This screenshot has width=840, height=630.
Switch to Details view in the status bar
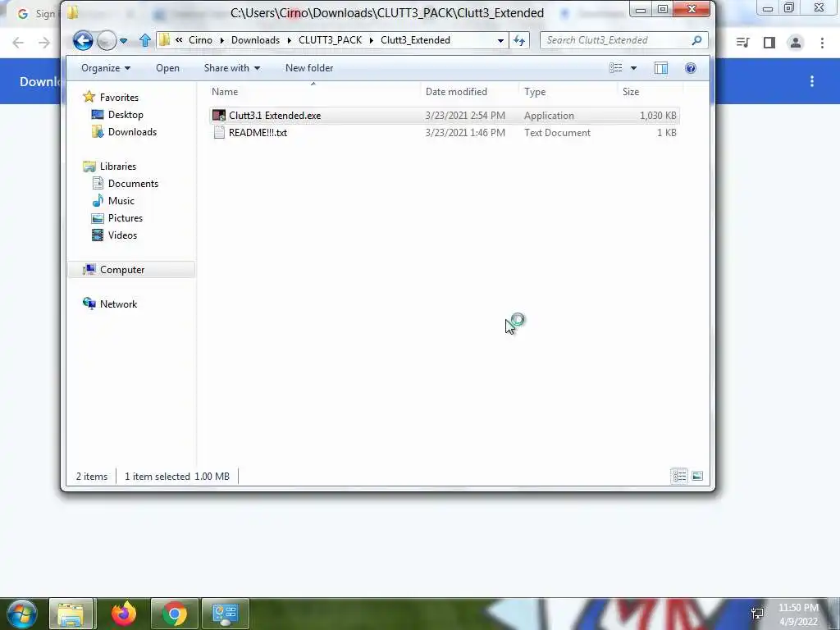click(x=680, y=477)
